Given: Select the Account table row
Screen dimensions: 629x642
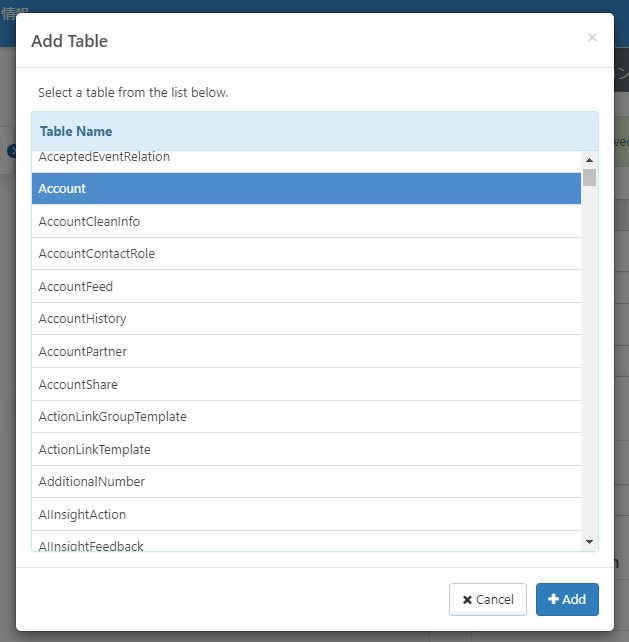Looking at the screenshot, I should 306,189.
